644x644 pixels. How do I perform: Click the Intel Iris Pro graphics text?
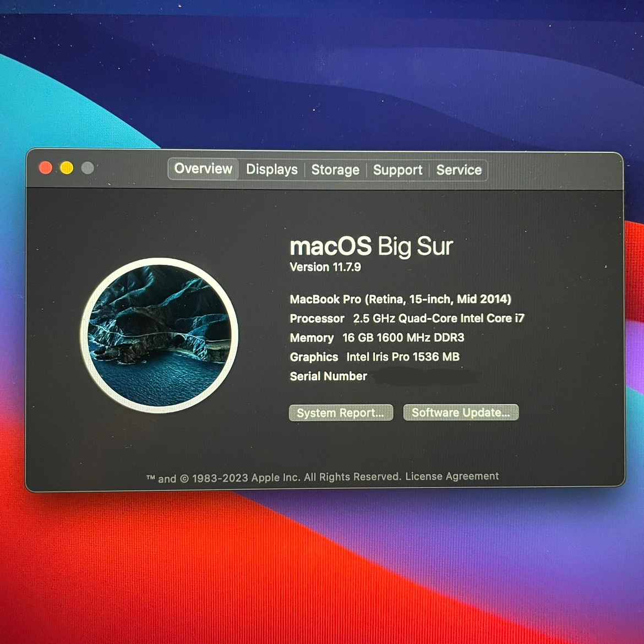tap(402, 357)
